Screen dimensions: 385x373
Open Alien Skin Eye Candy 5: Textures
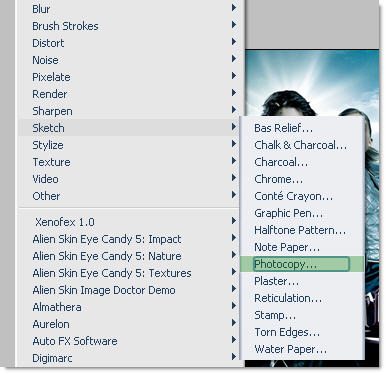pyautogui.click(x=128, y=273)
